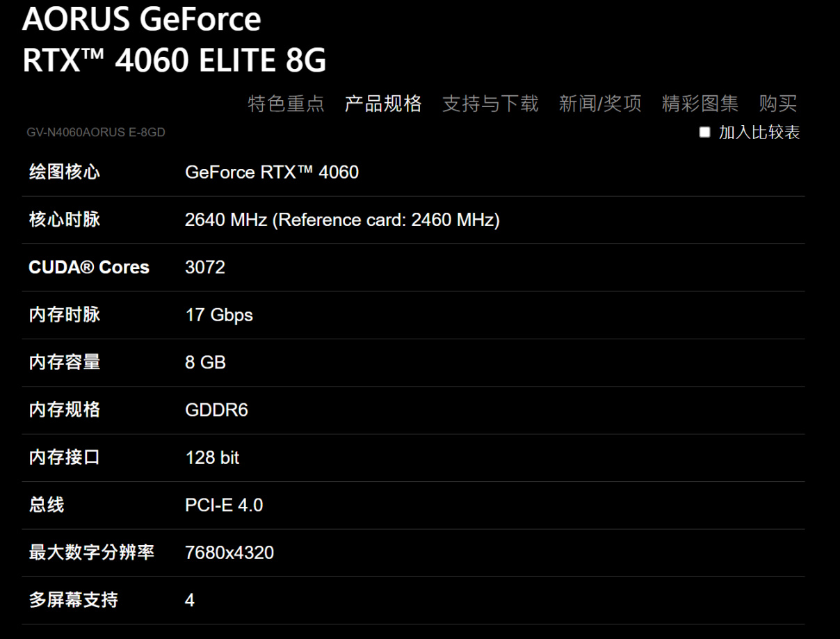840x639 pixels.
Task: Click the 128 bit interface value
Action: (x=212, y=458)
